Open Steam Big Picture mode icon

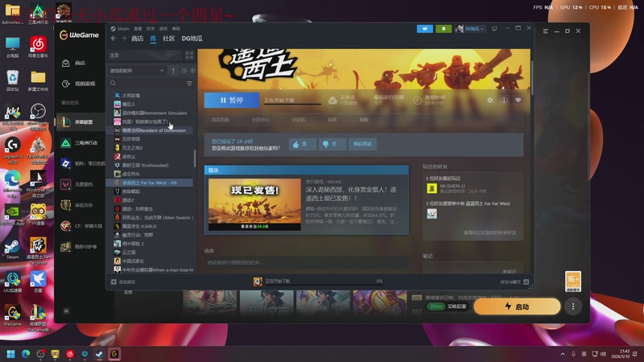coord(494,29)
